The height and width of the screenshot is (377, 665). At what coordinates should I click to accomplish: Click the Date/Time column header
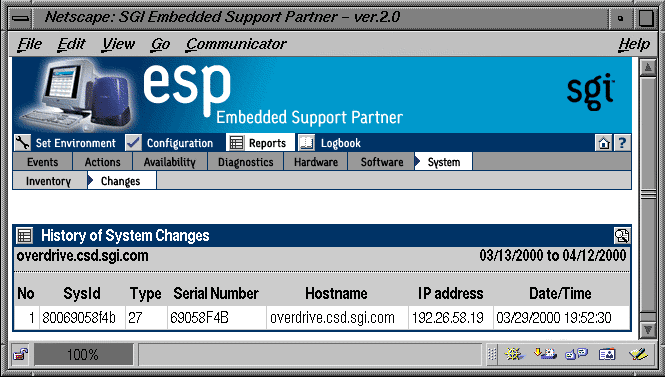tap(560, 293)
